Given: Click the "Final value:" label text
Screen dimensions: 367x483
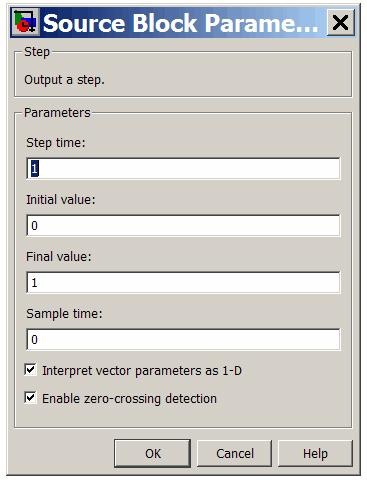Looking at the screenshot, I should tap(59, 257).
